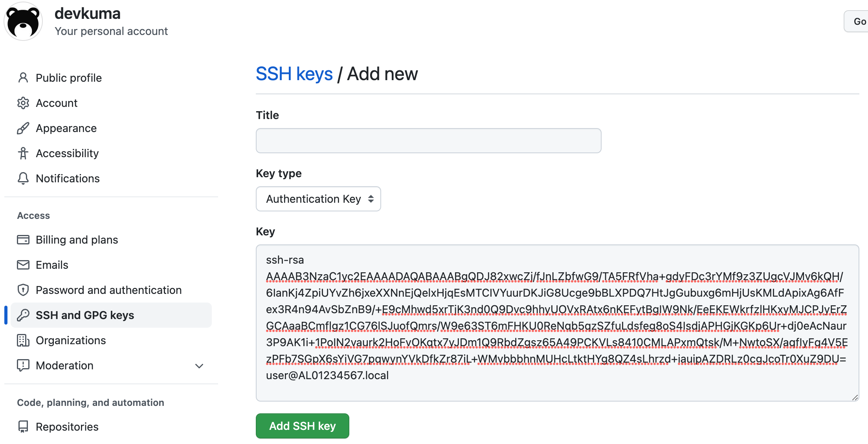This screenshot has width=868, height=444.
Task: Click the Go button top right
Action: 859,22
